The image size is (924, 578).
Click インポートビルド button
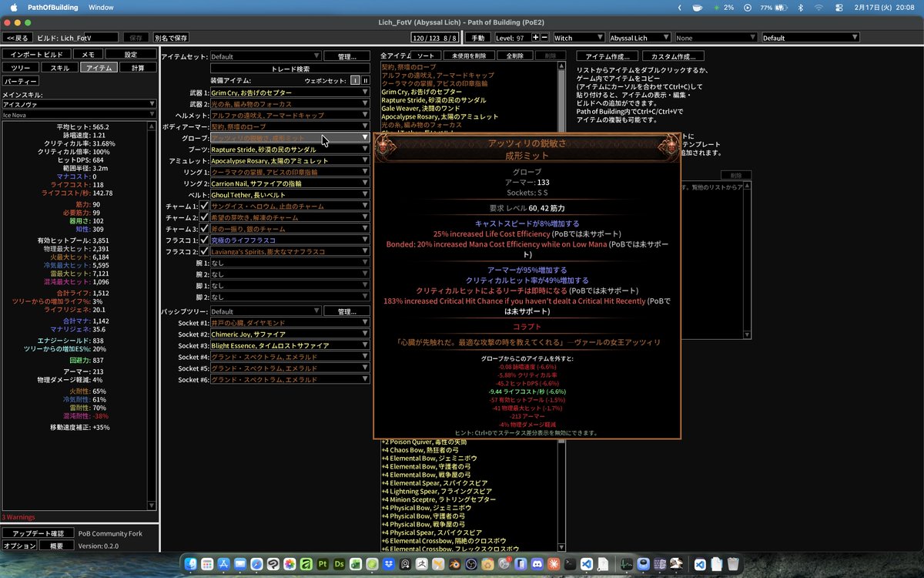36,55
